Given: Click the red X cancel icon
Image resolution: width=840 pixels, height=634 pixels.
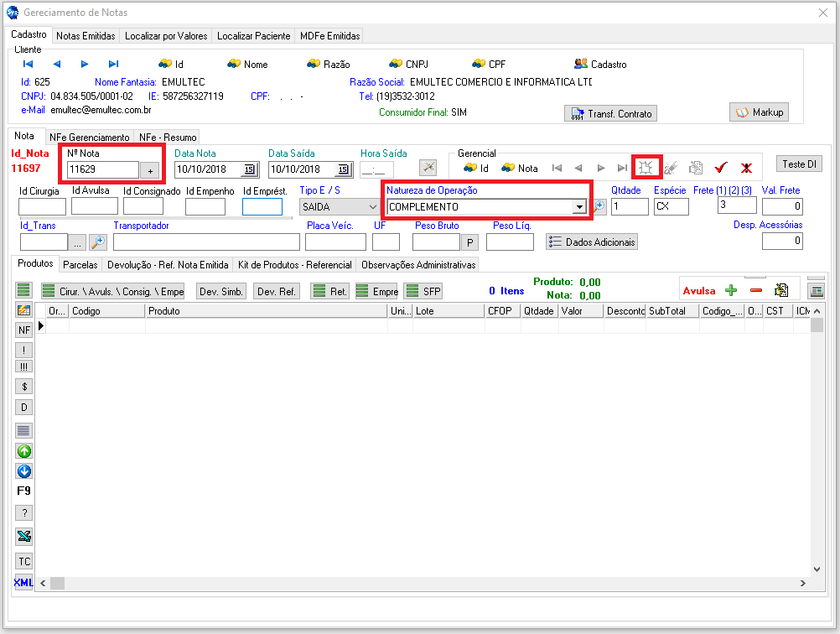Looking at the screenshot, I should [746, 168].
